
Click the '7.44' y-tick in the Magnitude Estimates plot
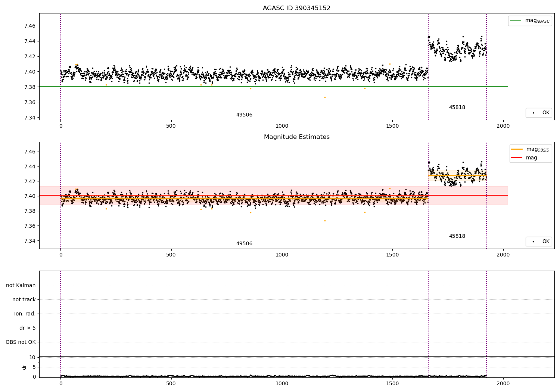30,167
